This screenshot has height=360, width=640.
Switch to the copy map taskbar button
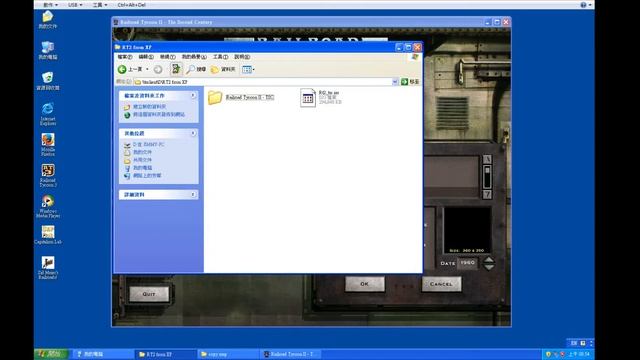pyautogui.click(x=227, y=354)
